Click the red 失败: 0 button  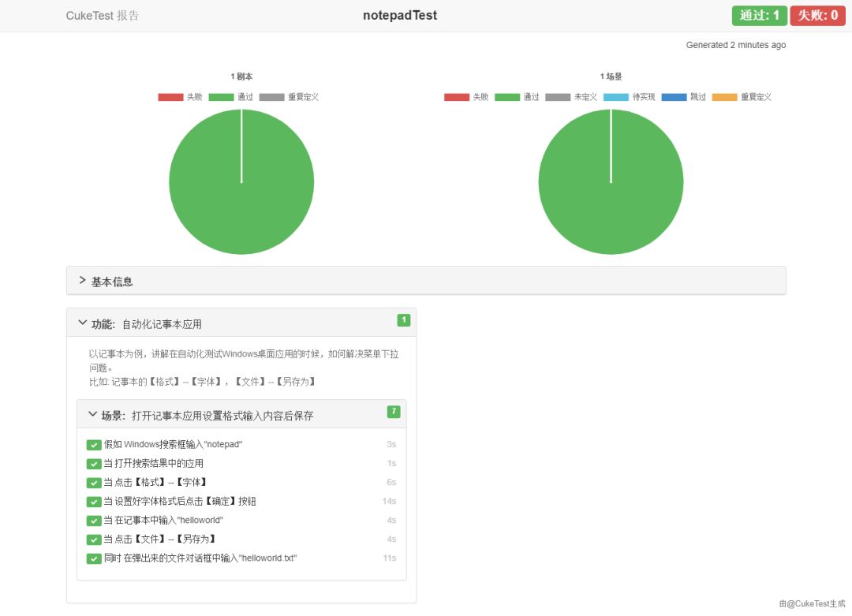pyautogui.click(x=817, y=16)
